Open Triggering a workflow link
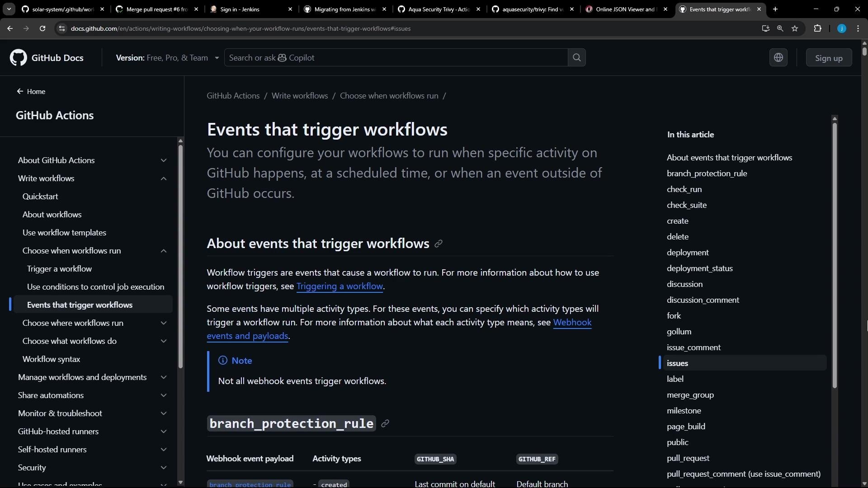Image resolution: width=868 pixels, height=488 pixels. [340, 286]
